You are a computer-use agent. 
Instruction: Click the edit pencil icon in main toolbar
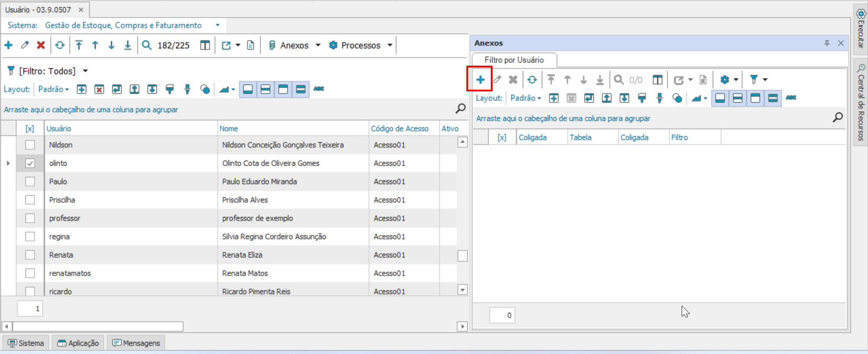click(x=25, y=45)
